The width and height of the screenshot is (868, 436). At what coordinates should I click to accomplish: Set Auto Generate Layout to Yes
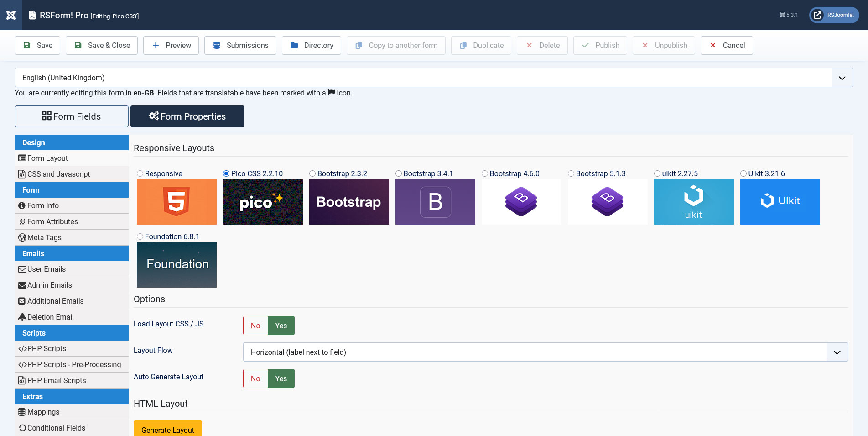(x=281, y=378)
